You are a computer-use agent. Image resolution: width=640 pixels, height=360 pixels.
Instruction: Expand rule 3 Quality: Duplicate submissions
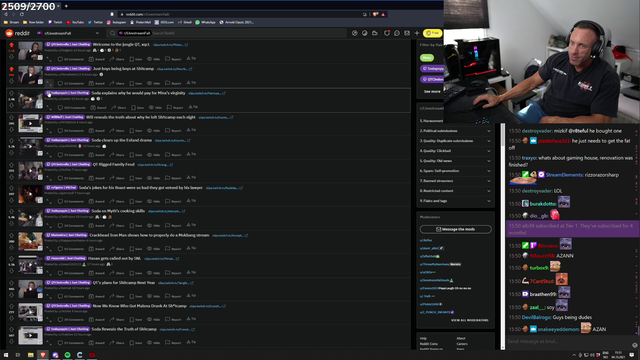click(x=456, y=141)
